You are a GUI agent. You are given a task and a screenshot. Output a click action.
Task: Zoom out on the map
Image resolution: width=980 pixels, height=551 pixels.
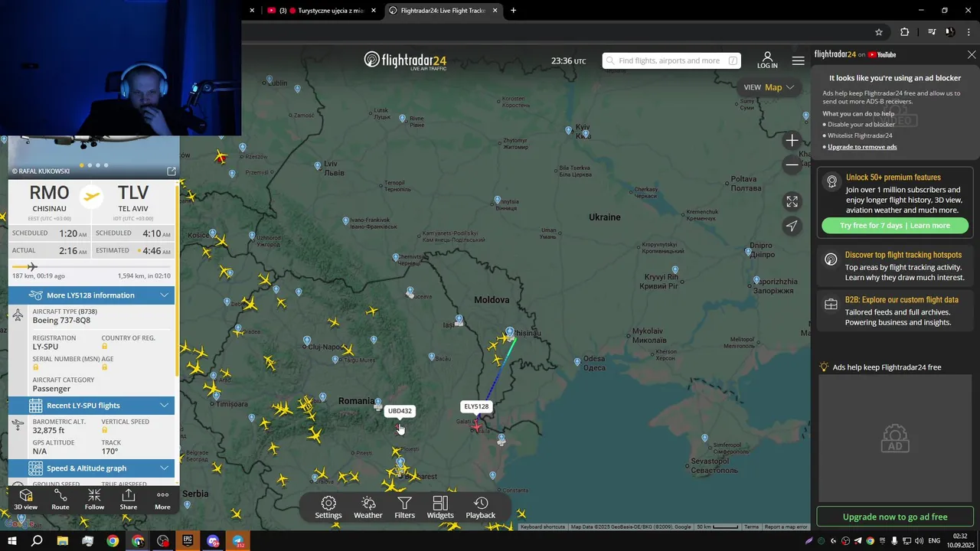coord(792,165)
